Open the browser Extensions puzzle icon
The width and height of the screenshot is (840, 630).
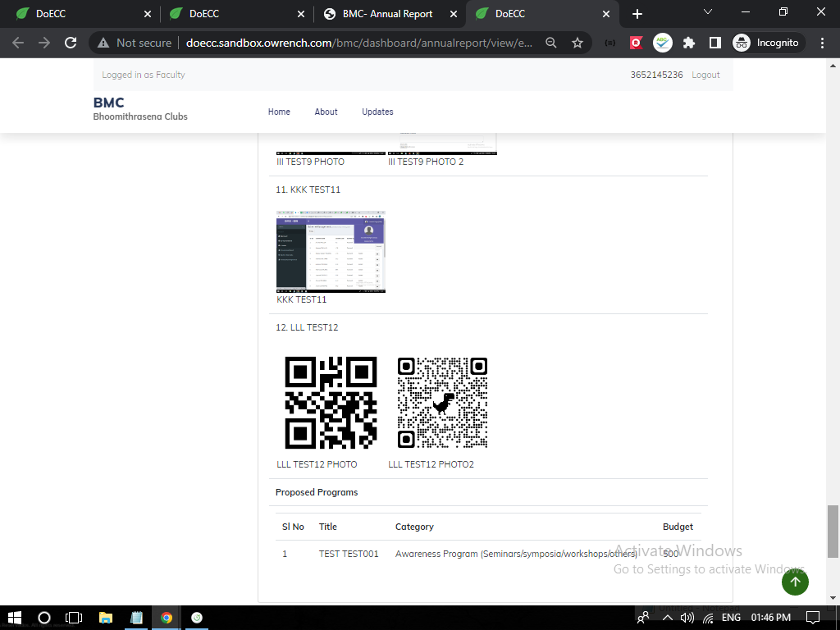(689, 43)
